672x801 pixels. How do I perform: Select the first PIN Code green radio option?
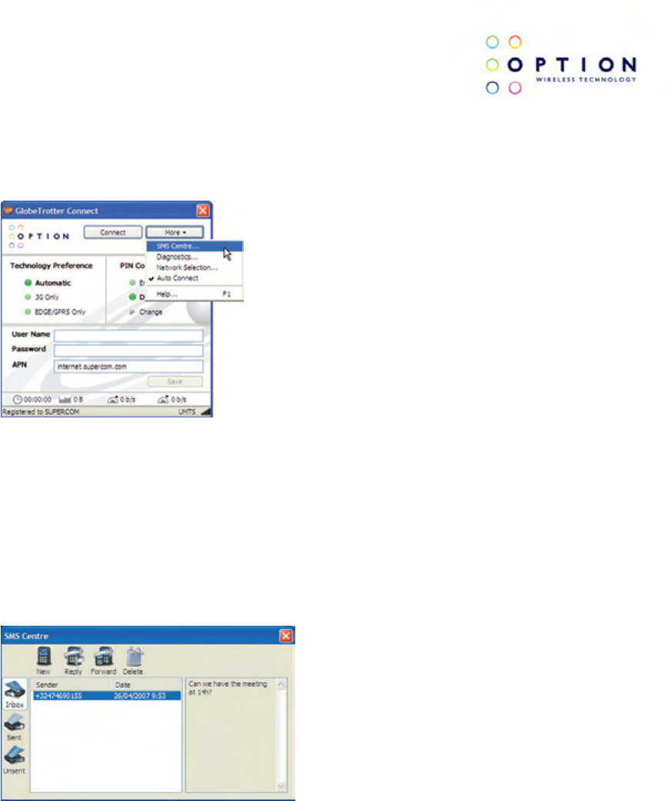132,283
